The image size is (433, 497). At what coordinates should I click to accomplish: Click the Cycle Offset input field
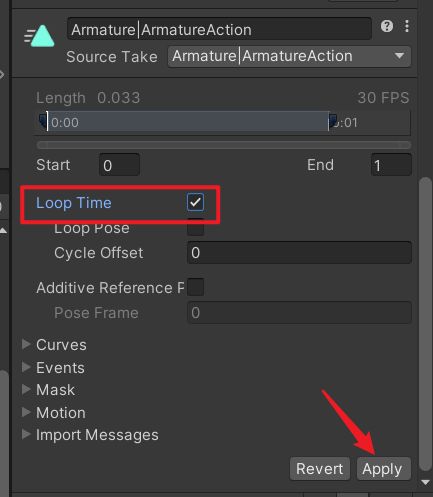299,253
